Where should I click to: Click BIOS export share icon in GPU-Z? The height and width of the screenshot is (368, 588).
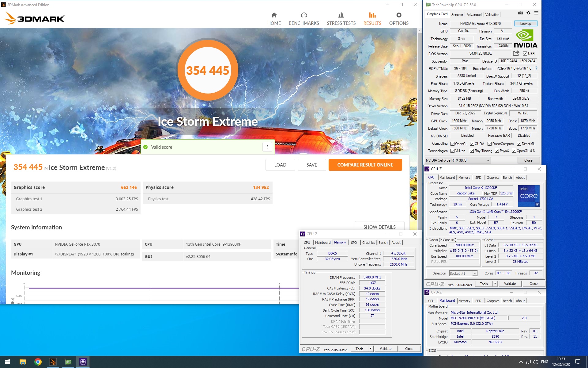pyautogui.click(x=516, y=53)
